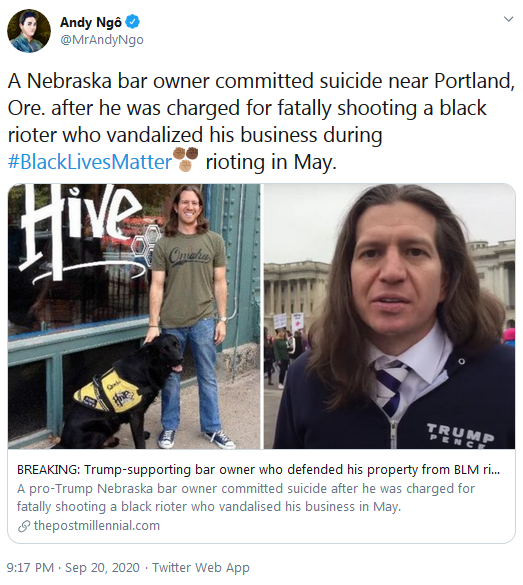This screenshot has height=585, width=523.
Task: Click the Sep 20, 2020 date
Action: [x=102, y=567]
